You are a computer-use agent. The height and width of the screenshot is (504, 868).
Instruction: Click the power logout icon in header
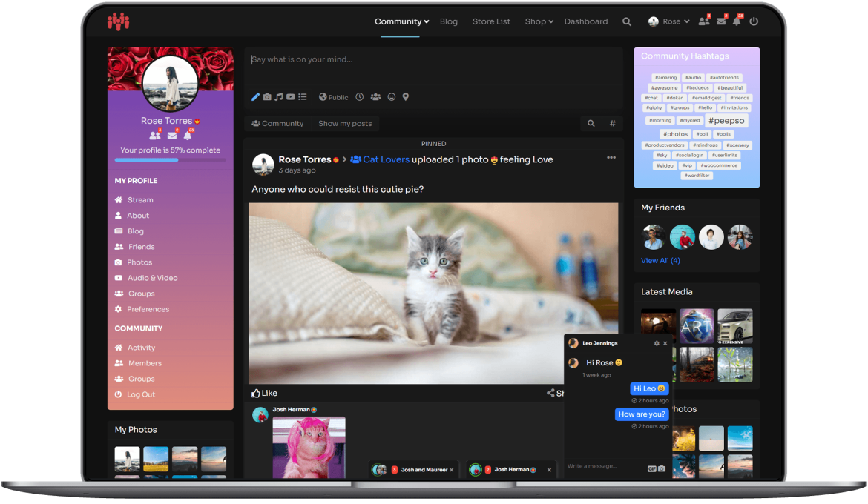[754, 21]
